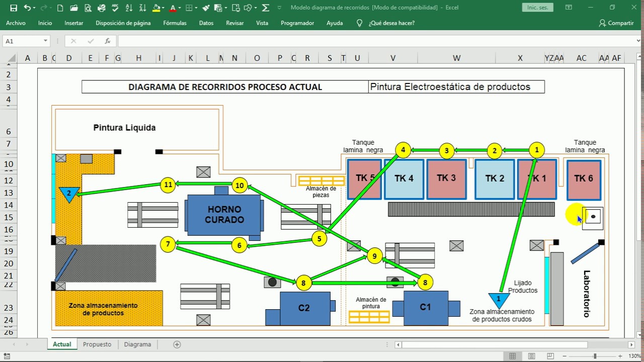
Task: Open the Disposición de página tab
Action: 123,23
